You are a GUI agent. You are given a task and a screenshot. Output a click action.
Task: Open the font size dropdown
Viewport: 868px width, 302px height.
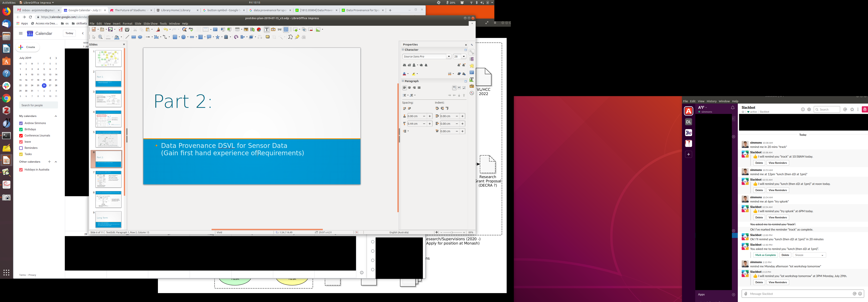464,57
